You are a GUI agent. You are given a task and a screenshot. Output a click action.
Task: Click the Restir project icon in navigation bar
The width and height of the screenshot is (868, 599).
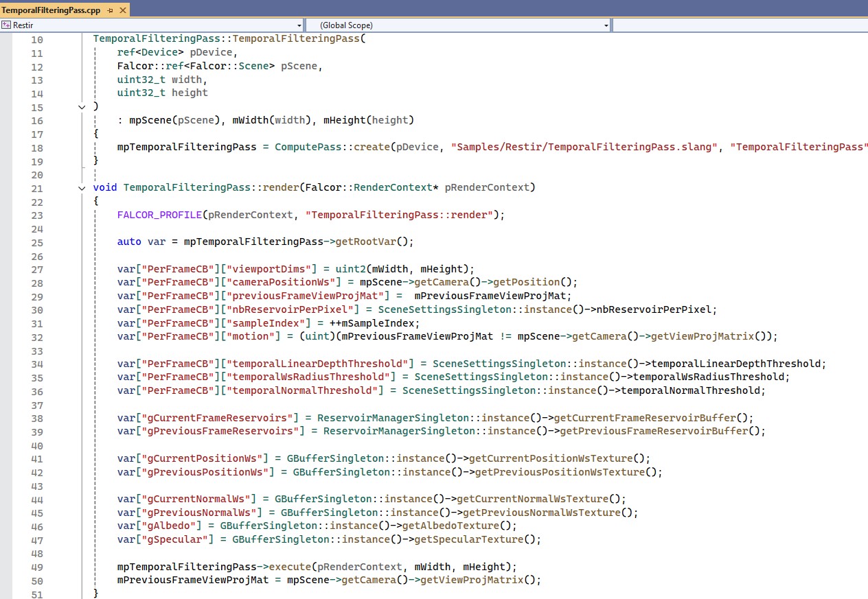pyautogui.click(x=6, y=25)
